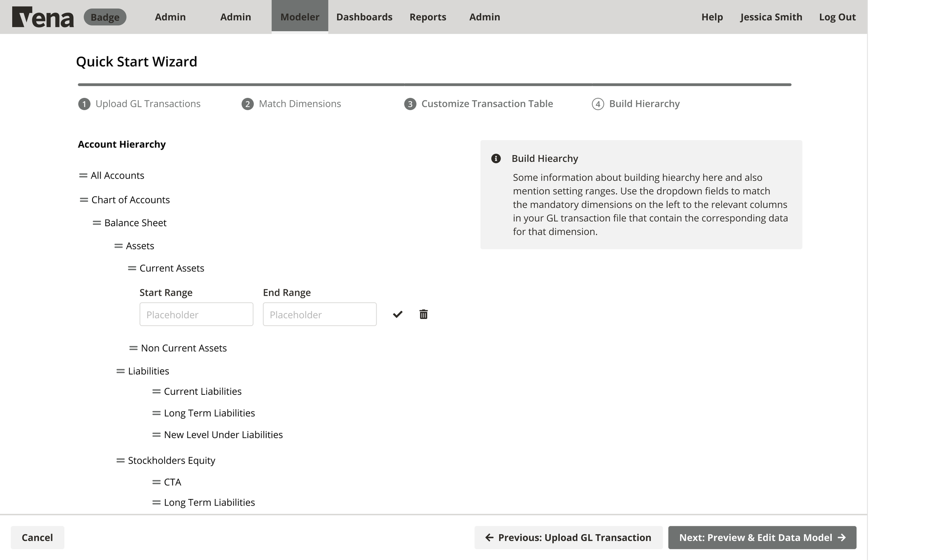Delete the range using the trash icon
The image size is (925, 560).
click(423, 314)
